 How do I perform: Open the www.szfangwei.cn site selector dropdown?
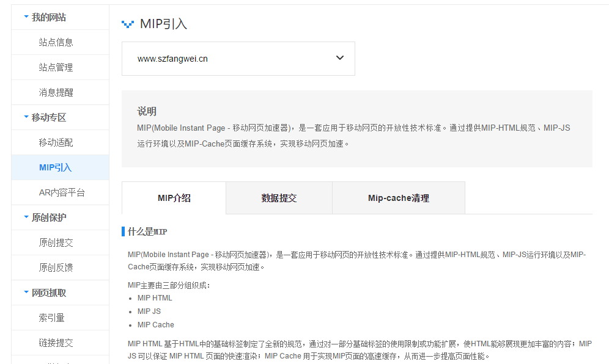coord(339,57)
